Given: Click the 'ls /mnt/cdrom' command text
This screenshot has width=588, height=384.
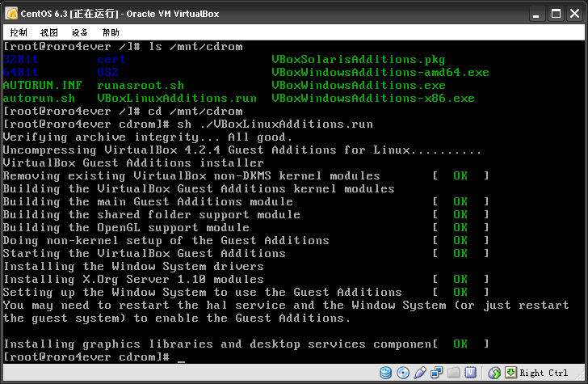Looking at the screenshot, I should click(195, 47).
